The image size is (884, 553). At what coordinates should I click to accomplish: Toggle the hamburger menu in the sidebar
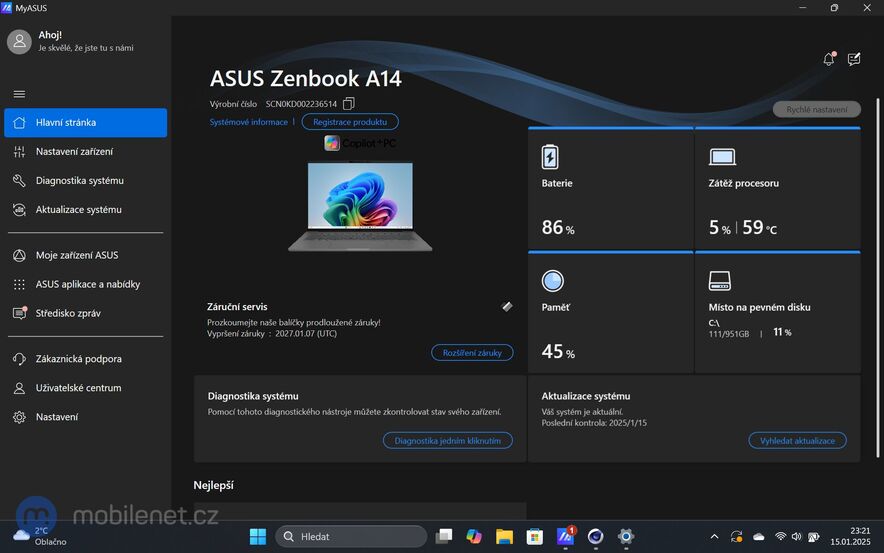[x=19, y=94]
